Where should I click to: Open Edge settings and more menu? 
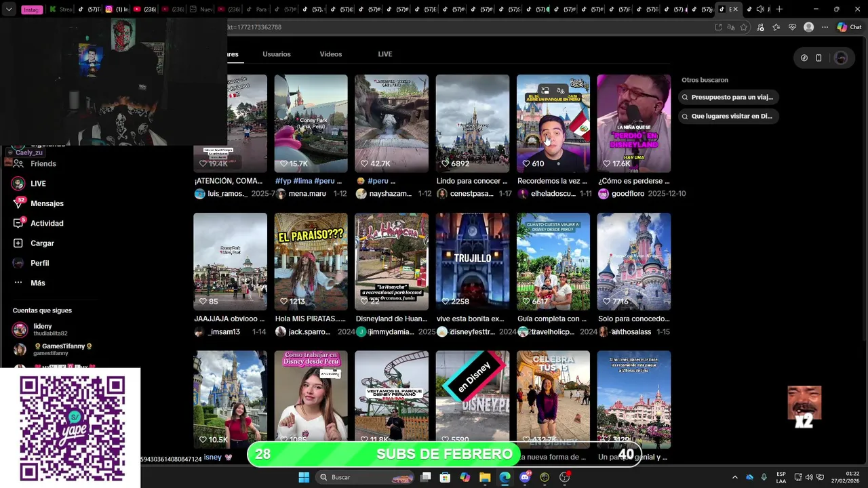click(825, 27)
